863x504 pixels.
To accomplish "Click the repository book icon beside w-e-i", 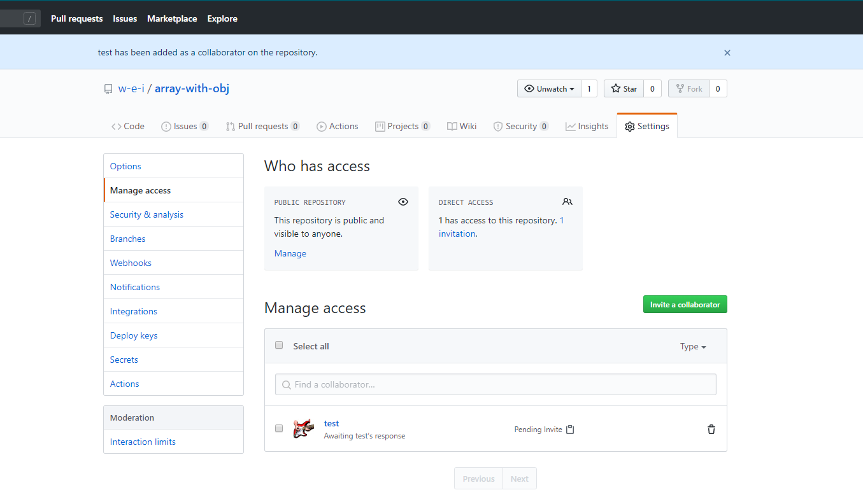I will (108, 89).
